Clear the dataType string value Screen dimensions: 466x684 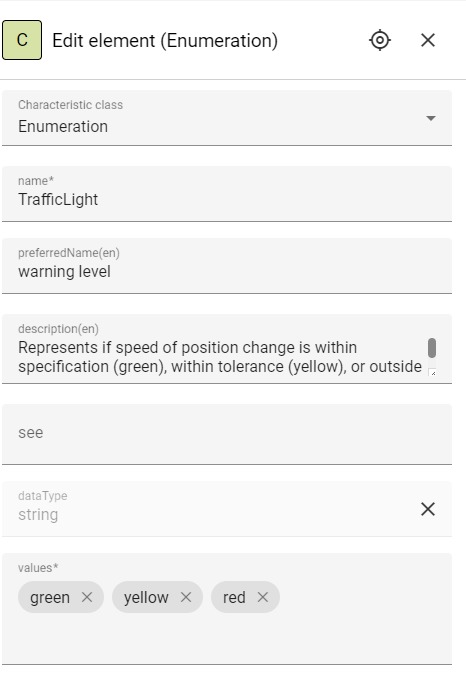coord(428,509)
